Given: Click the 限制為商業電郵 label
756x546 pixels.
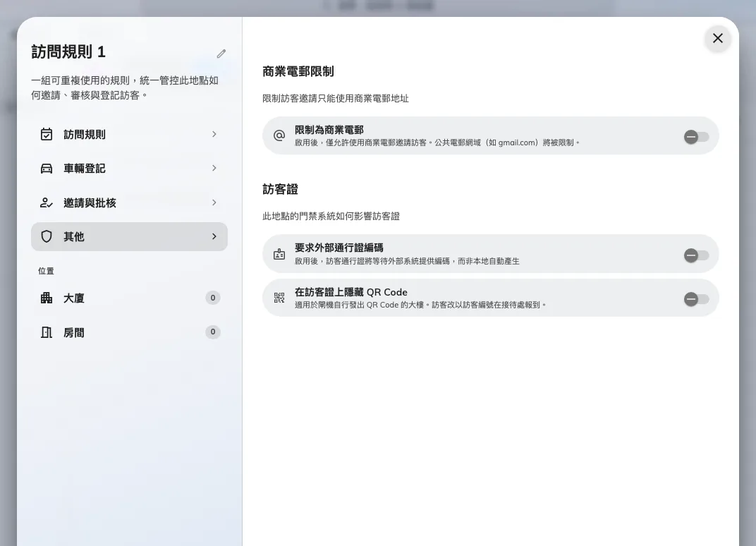Looking at the screenshot, I should click(329, 130).
